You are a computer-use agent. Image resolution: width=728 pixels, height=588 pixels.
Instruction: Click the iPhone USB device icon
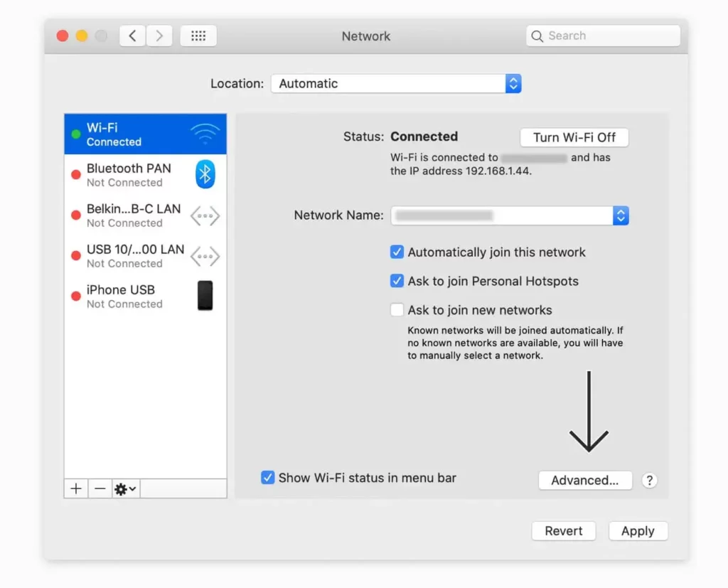point(205,296)
